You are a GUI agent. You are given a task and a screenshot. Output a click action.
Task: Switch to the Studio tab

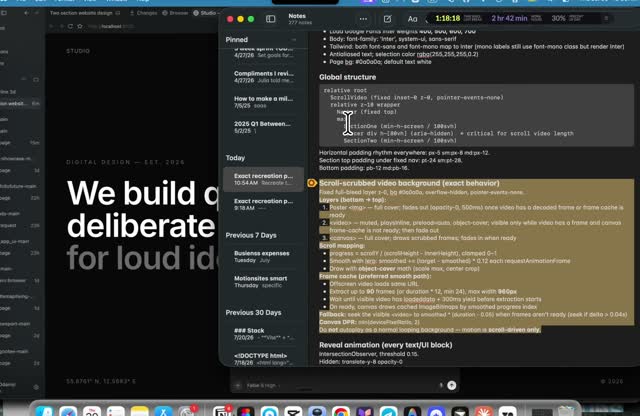[x=205, y=13]
